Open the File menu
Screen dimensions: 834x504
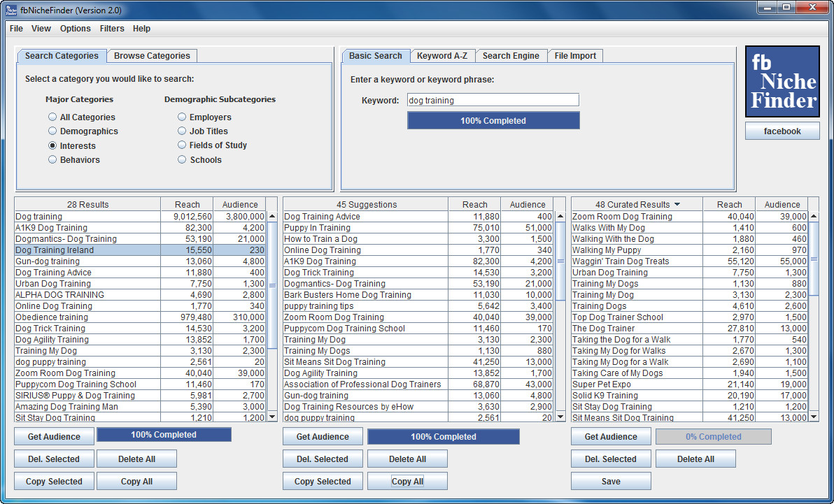16,29
